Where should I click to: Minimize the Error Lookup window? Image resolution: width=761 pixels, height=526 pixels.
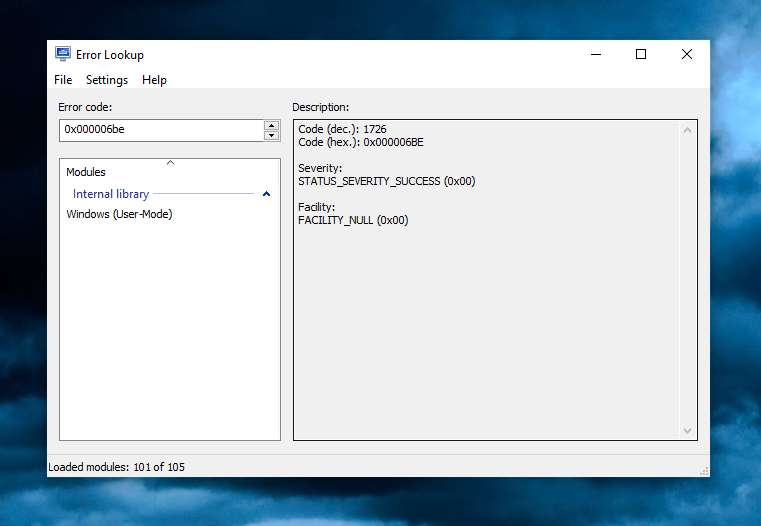596,54
